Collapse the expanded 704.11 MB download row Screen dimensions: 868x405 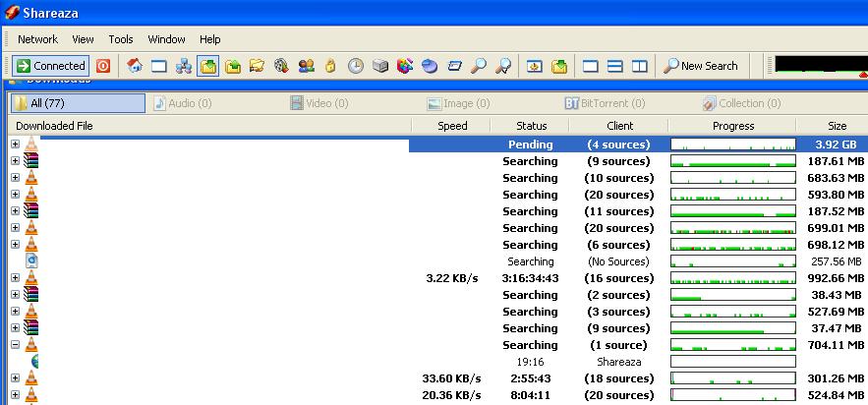15,345
